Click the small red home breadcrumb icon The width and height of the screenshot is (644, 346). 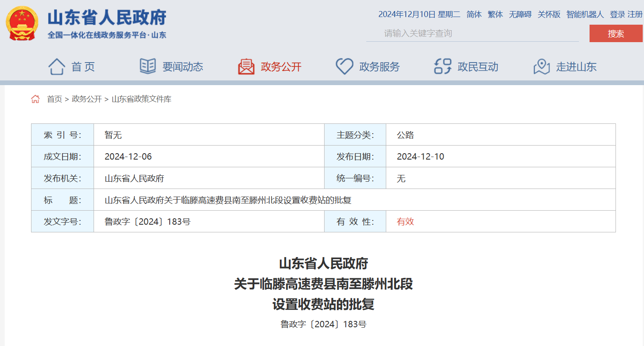[35, 99]
